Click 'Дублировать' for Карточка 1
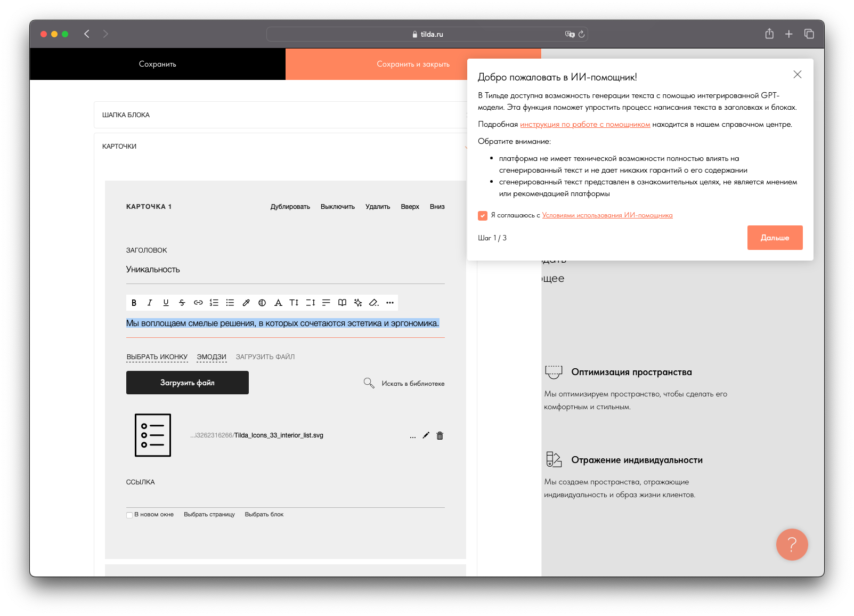This screenshot has height=616, width=854. pos(290,207)
